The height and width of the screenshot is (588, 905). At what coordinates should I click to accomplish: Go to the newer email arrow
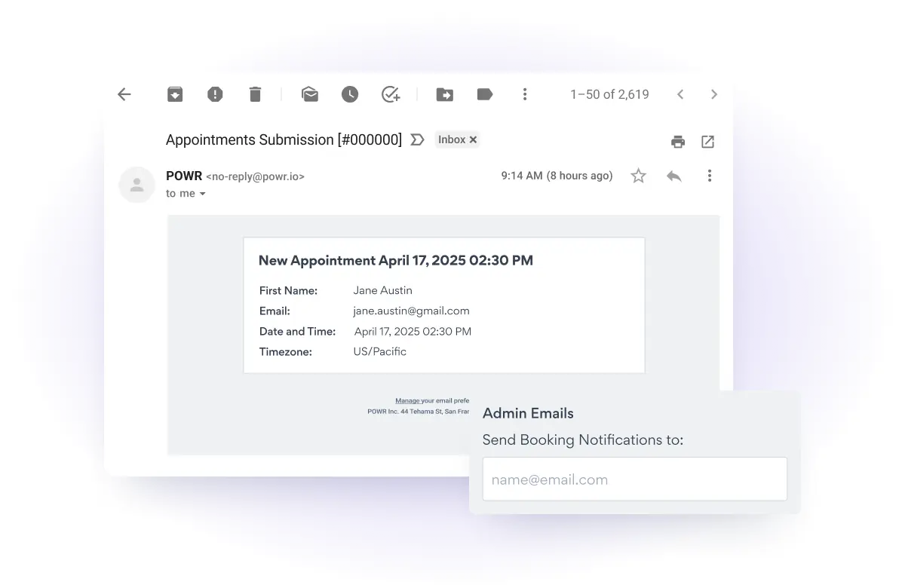pos(680,94)
